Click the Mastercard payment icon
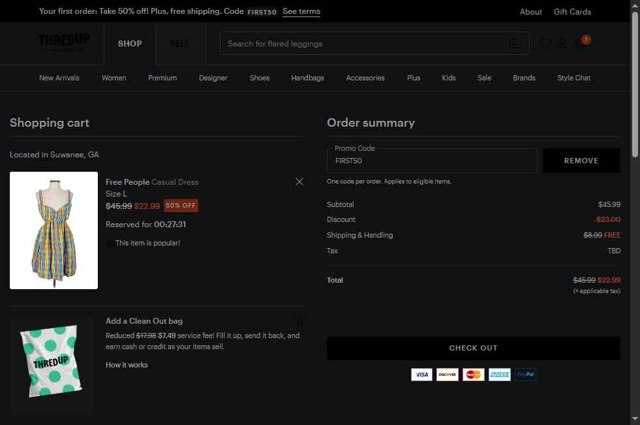Screen dimensions: 640x425 pyautogui.click(x=473, y=374)
